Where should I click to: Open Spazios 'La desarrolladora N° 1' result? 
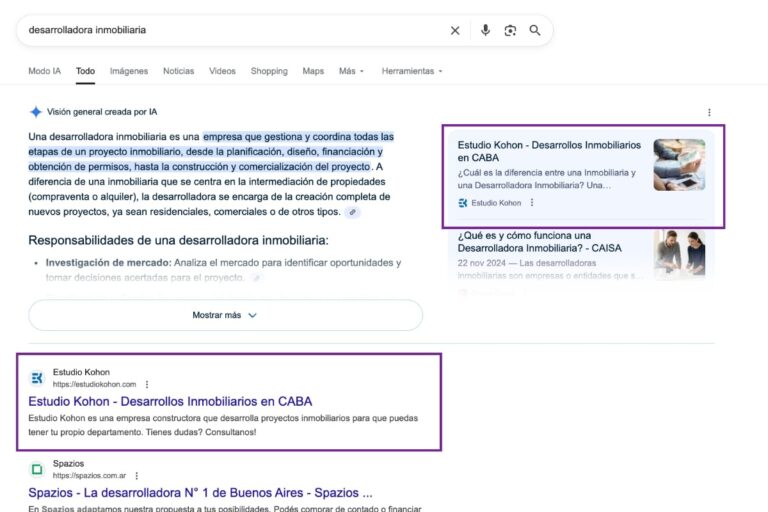click(200, 493)
